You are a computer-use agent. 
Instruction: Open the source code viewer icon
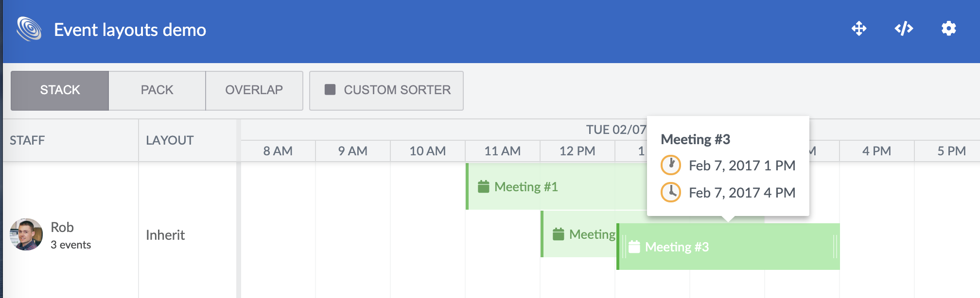904,29
